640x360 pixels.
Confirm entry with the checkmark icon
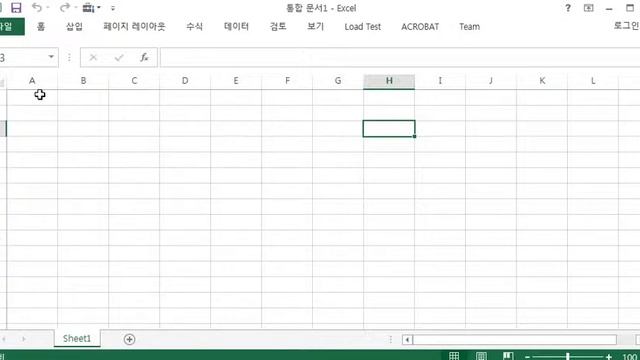pyautogui.click(x=119, y=58)
